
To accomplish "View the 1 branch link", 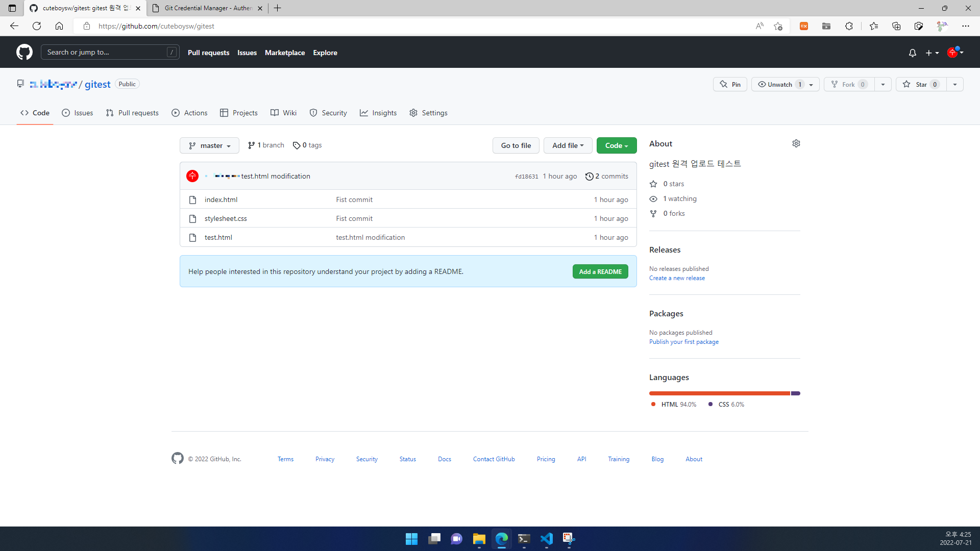I will pyautogui.click(x=266, y=145).
